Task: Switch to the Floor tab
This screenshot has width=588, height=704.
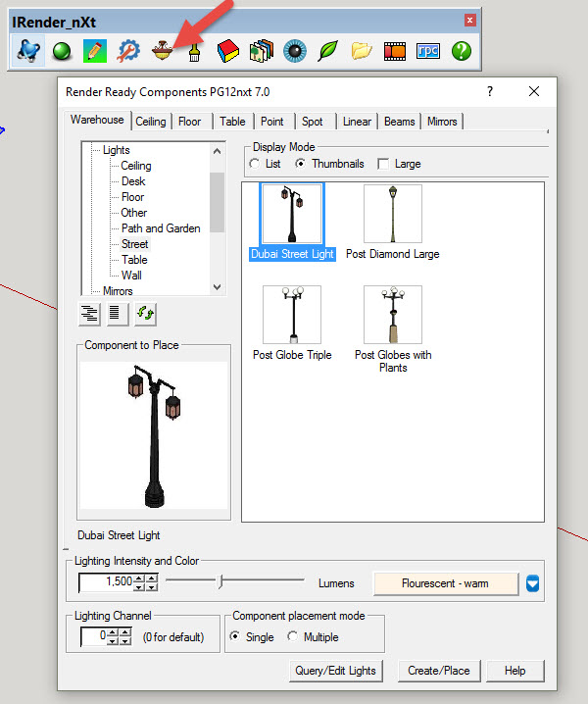Action: (x=189, y=122)
